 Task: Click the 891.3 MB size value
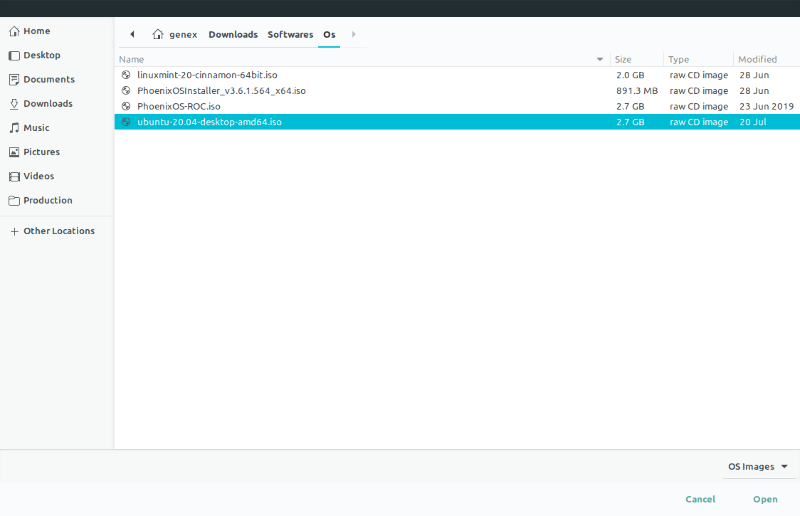(637, 91)
